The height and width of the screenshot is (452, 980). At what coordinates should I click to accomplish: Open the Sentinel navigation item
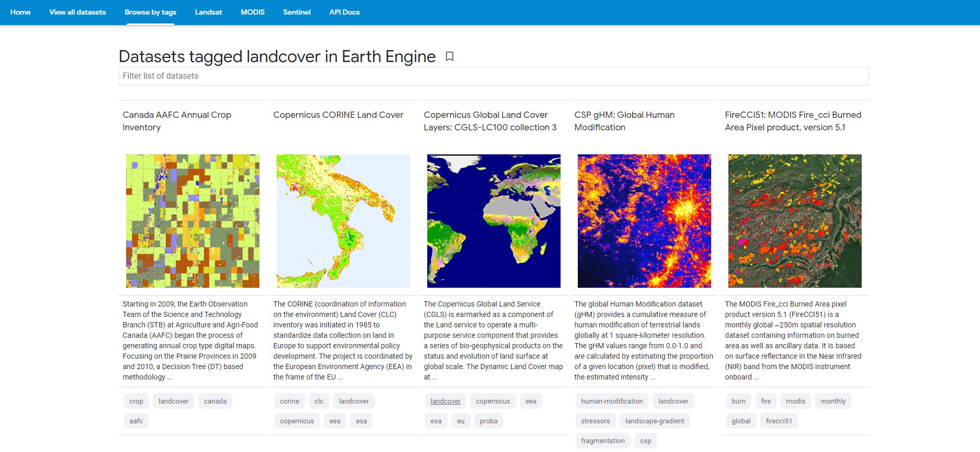coord(297,12)
